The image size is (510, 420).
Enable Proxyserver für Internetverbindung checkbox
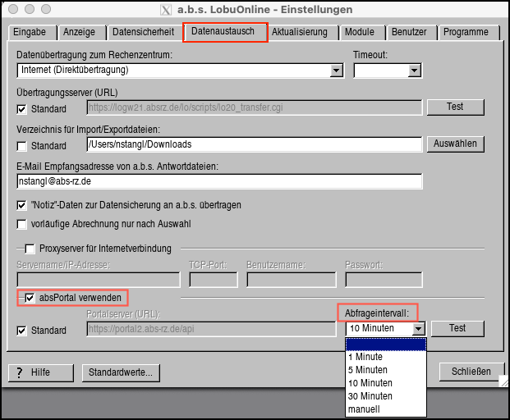(x=30, y=249)
